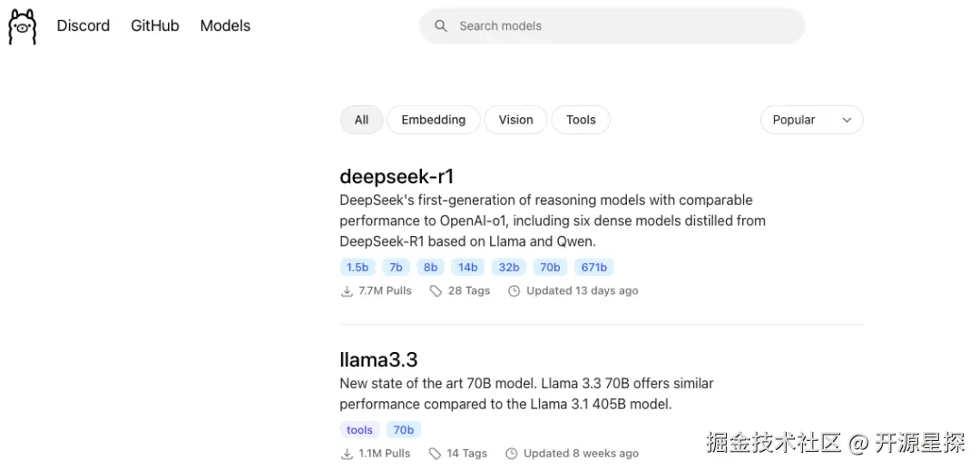Go to the Models nav item
Viewport: 980px width, 470px height.
225,25
